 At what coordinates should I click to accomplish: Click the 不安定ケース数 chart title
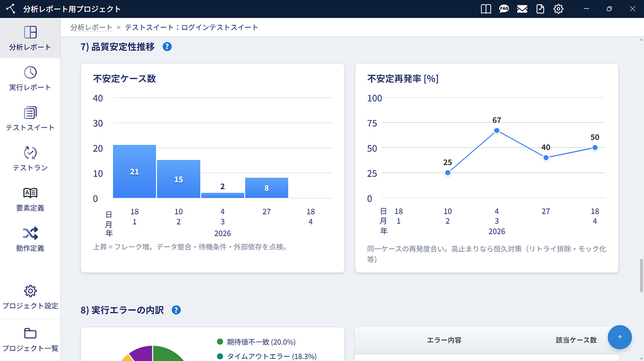tap(124, 79)
